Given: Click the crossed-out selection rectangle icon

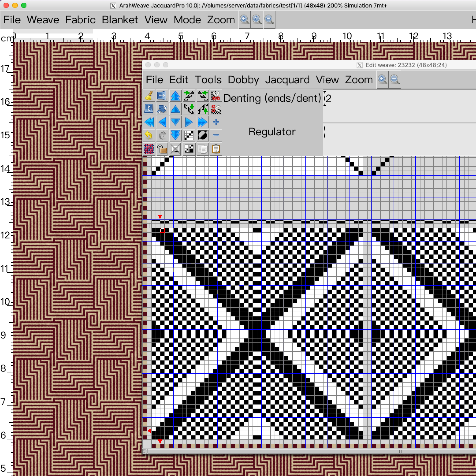Looking at the screenshot, I should click(175, 149).
